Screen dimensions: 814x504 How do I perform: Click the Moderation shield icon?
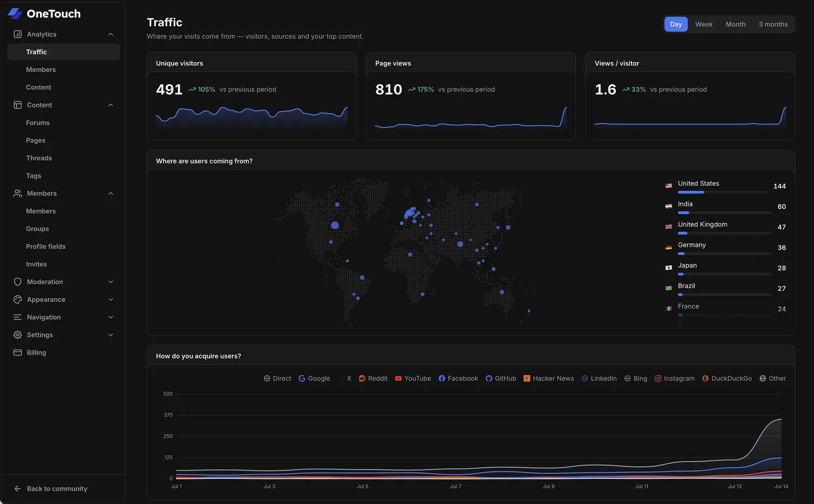(18, 282)
